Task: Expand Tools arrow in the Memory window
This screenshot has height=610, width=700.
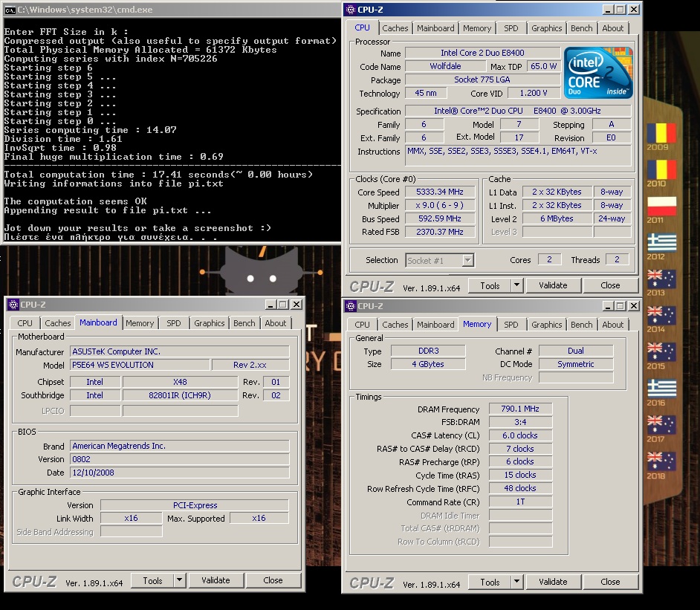Action: click(x=516, y=582)
